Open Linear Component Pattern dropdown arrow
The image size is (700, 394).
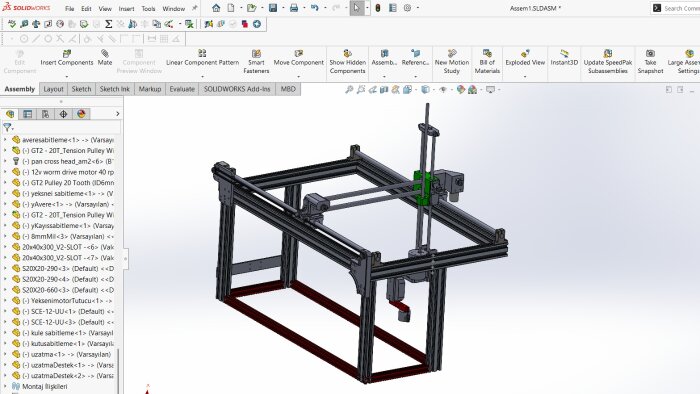click(202, 77)
